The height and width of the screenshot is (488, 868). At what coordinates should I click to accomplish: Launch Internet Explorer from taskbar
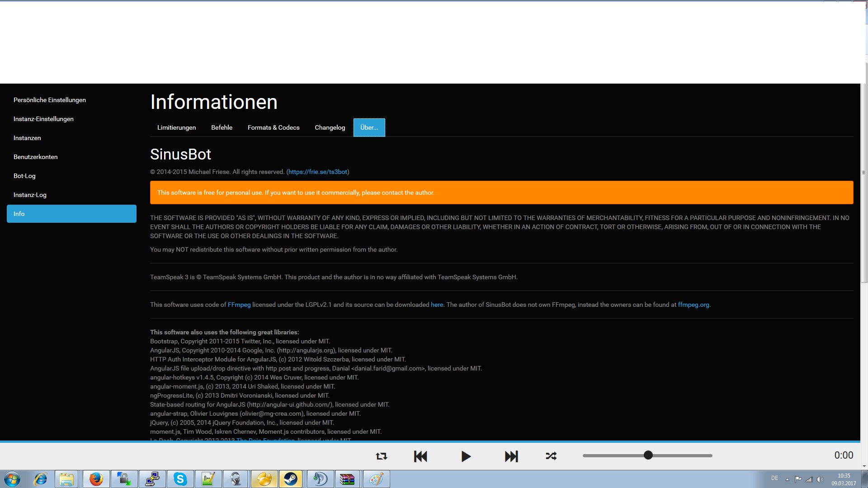click(x=41, y=479)
